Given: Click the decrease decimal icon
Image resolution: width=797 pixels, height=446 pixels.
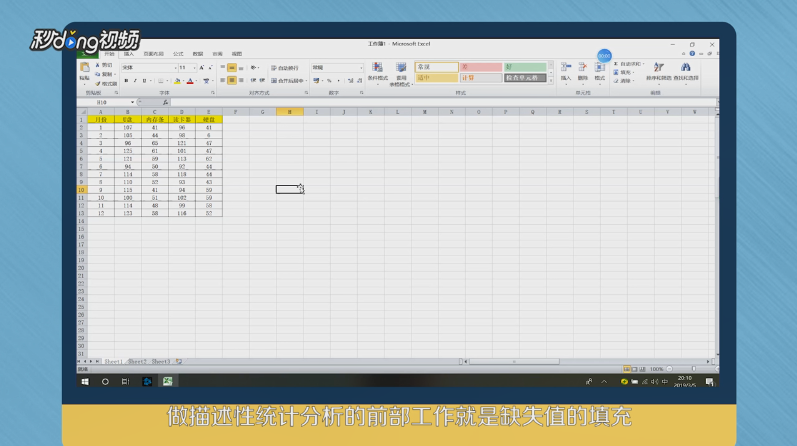Looking at the screenshot, I should (359, 80).
